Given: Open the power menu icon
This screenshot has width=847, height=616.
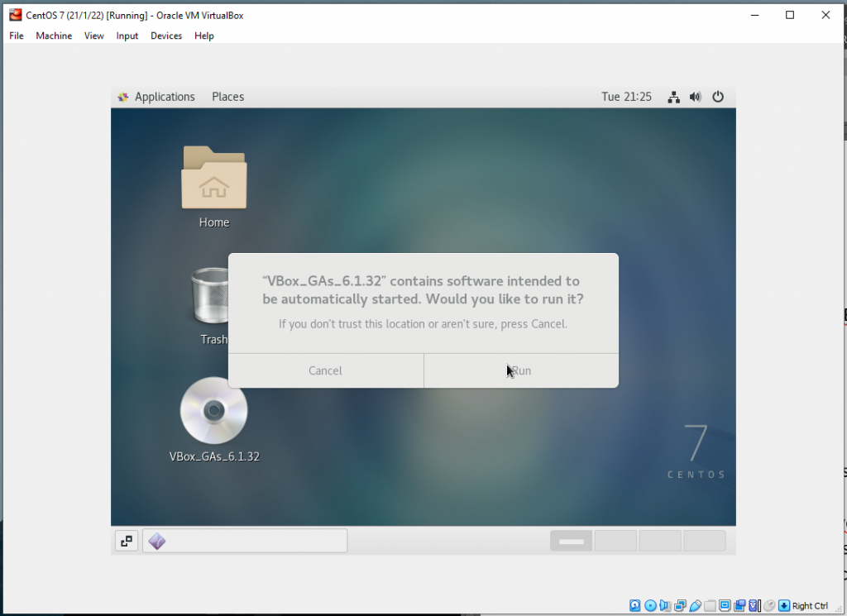Looking at the screenshot, I should pyautogui.click(x=718, y=98).
